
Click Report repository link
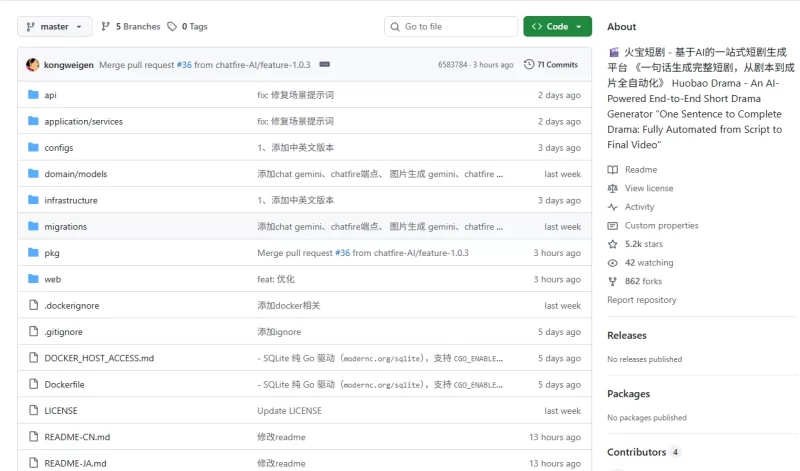pyautogui.click(x=642, y=300)
